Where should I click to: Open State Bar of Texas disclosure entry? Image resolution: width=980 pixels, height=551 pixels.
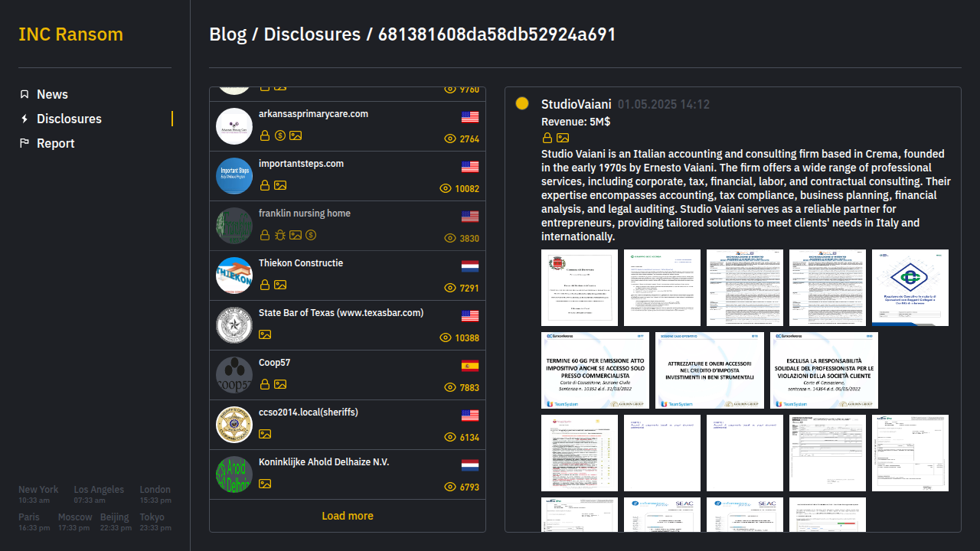pos(348,325)
